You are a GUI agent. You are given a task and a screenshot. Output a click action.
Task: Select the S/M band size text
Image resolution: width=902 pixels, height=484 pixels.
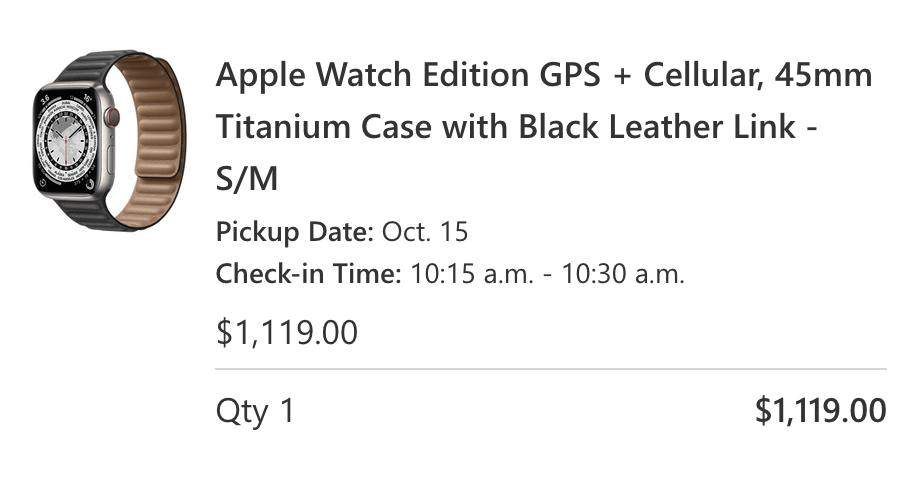(x=246, y=180)
